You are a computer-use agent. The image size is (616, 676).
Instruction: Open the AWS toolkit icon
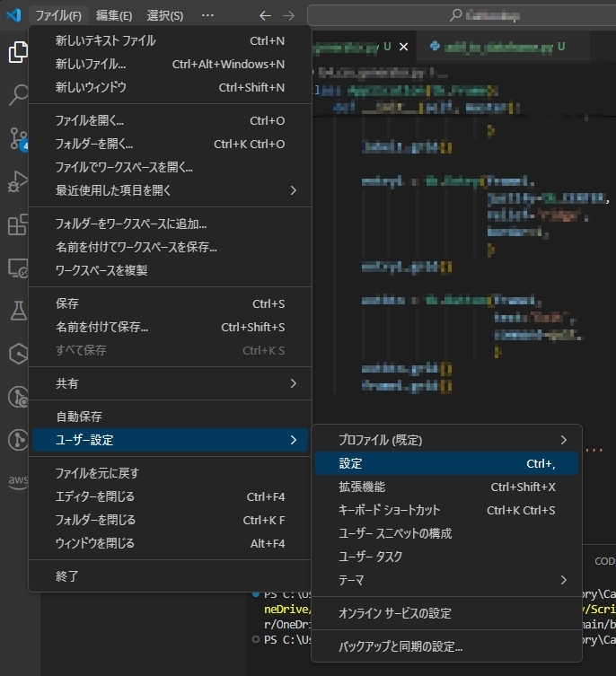click(17, 482)
